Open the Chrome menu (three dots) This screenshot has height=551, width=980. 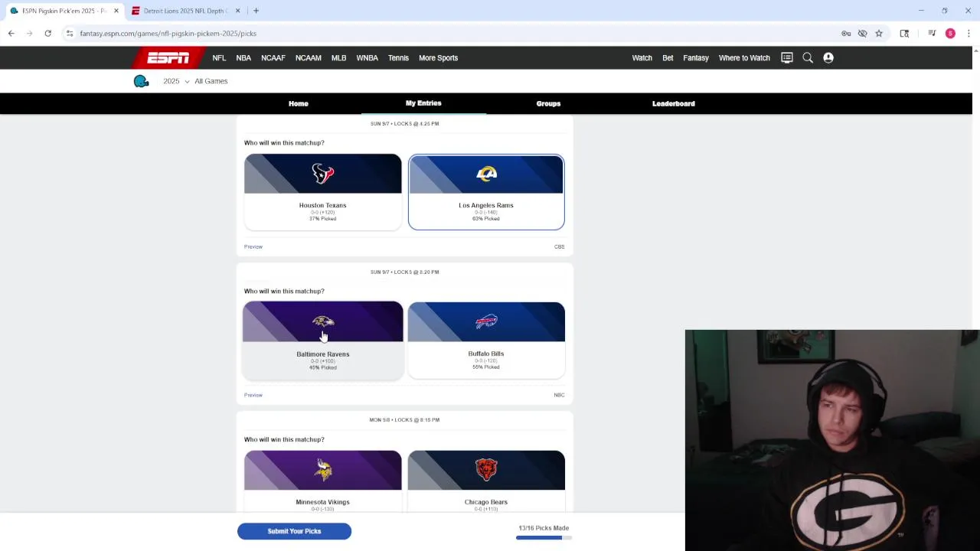coord(969,34)
